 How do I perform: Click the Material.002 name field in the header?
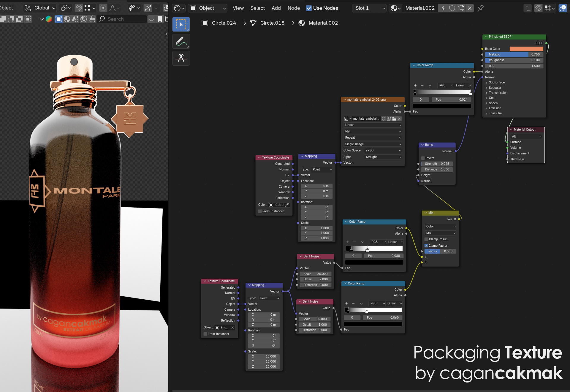[x=420, y=8]
